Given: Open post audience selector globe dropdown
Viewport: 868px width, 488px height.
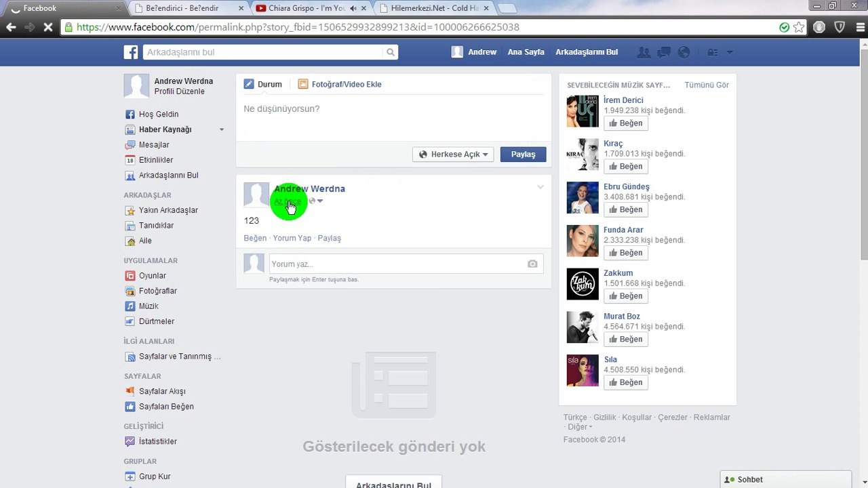Looking at the screenshot, I should 315,201.
